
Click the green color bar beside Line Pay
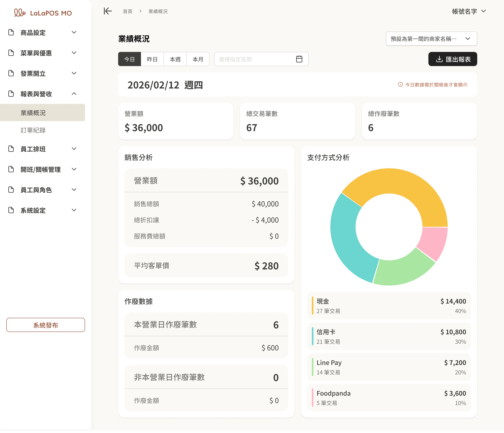pyautogui.click(x=313, y=367)
